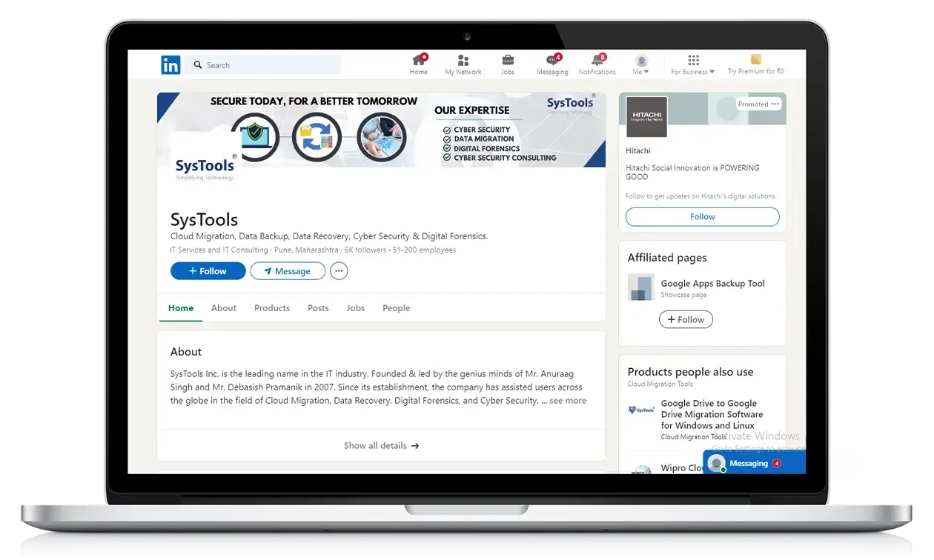Click the Try Premium icon
Screen dimensions: 934x560
point(755,60)
